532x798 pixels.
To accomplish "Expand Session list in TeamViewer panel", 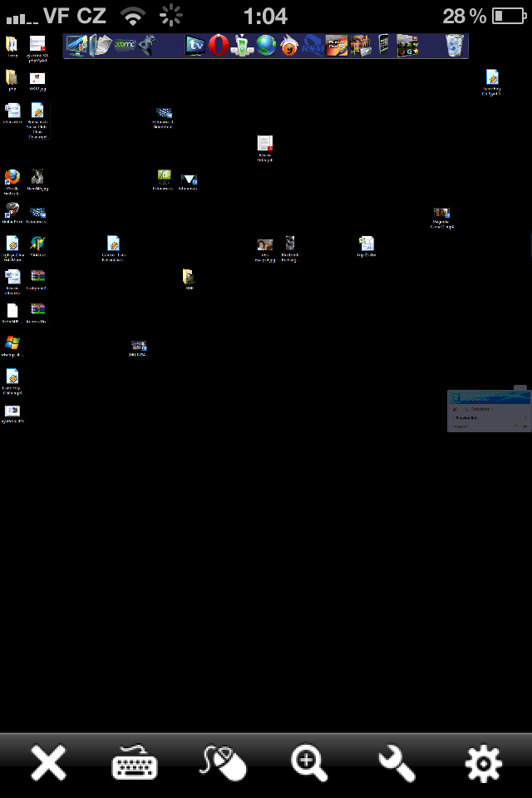I will (x=465, y=418).
